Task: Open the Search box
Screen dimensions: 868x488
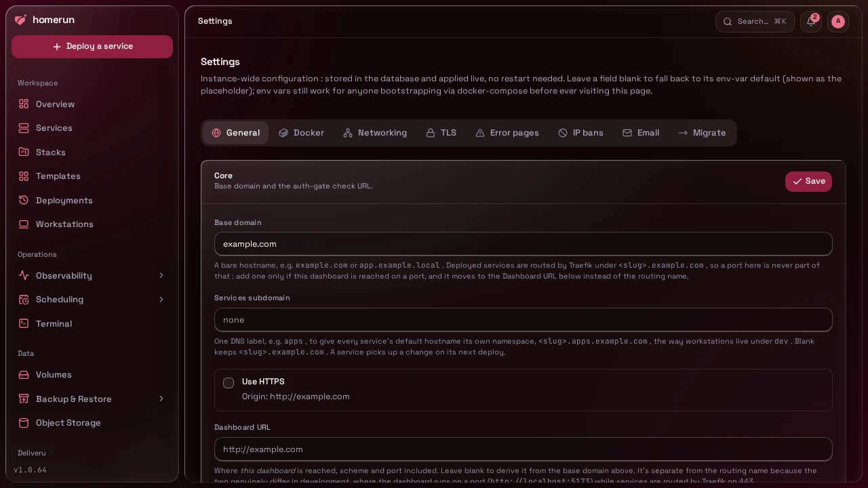Action: point(755,22)
